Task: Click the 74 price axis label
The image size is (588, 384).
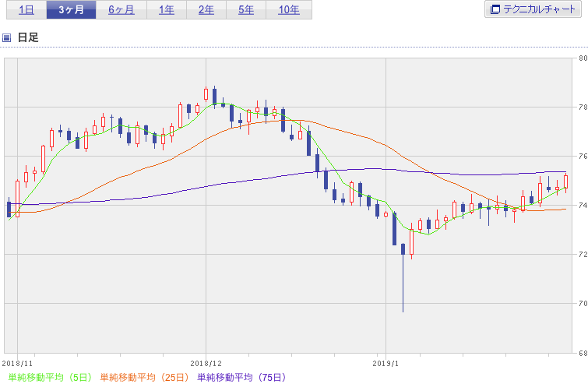Action: point(583,206)
